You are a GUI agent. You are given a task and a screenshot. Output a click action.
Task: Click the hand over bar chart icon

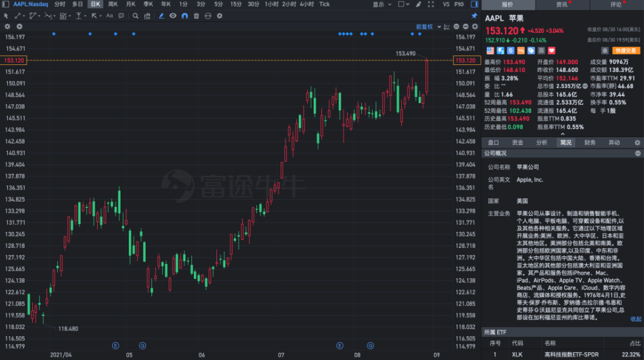pos(147,16)
